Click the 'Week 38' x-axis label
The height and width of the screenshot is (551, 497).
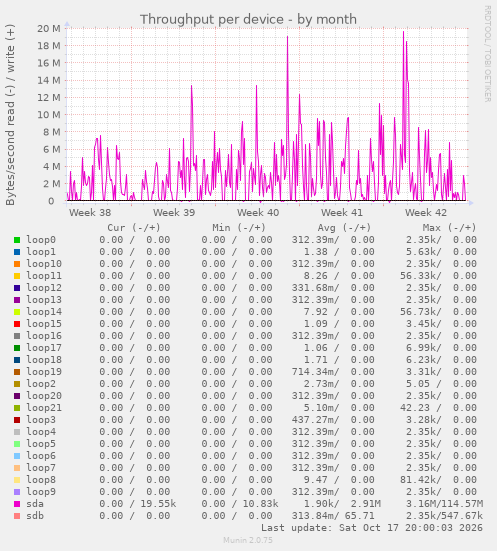tap(90, 213)
